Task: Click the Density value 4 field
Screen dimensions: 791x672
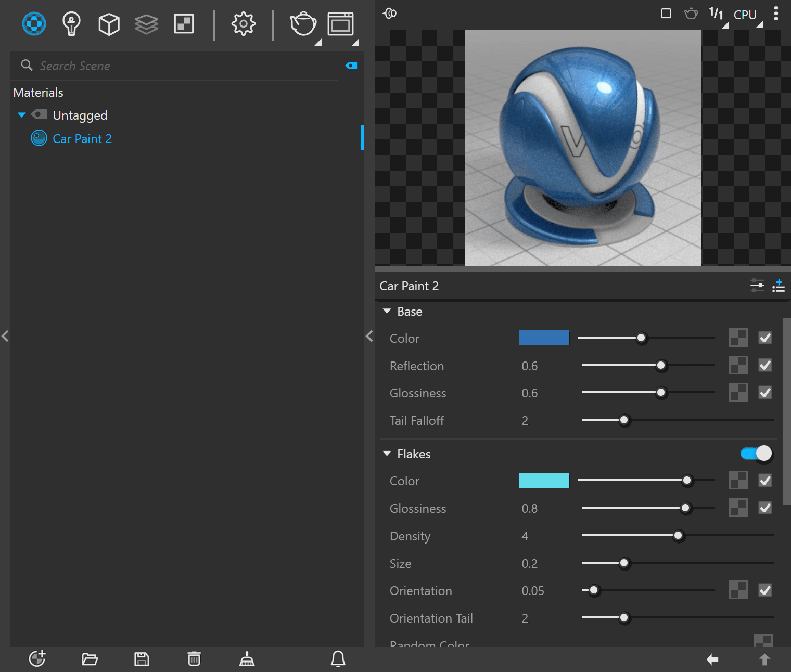Action: click(546, 536)
